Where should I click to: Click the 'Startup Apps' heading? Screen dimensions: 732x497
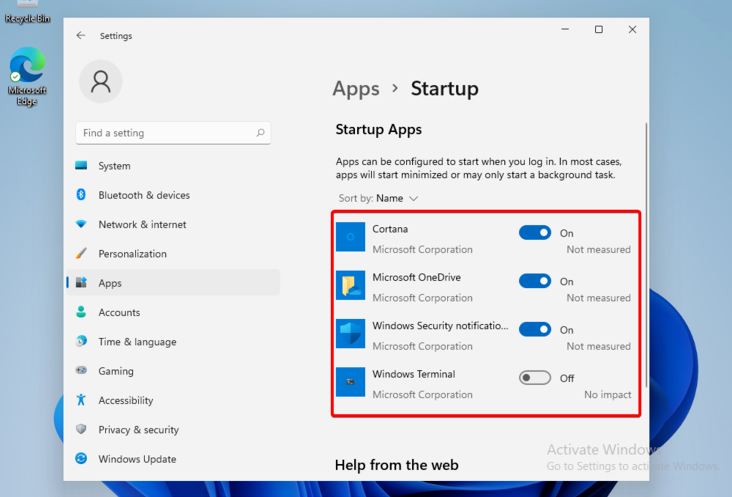click(x=379, y=129)
